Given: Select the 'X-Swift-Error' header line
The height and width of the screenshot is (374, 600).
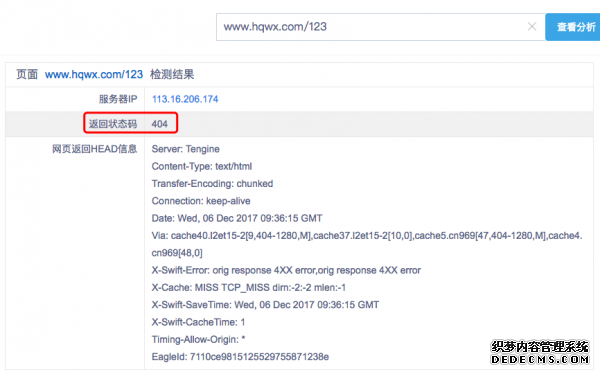Looking at the screenshot, I should coord(286,270).
